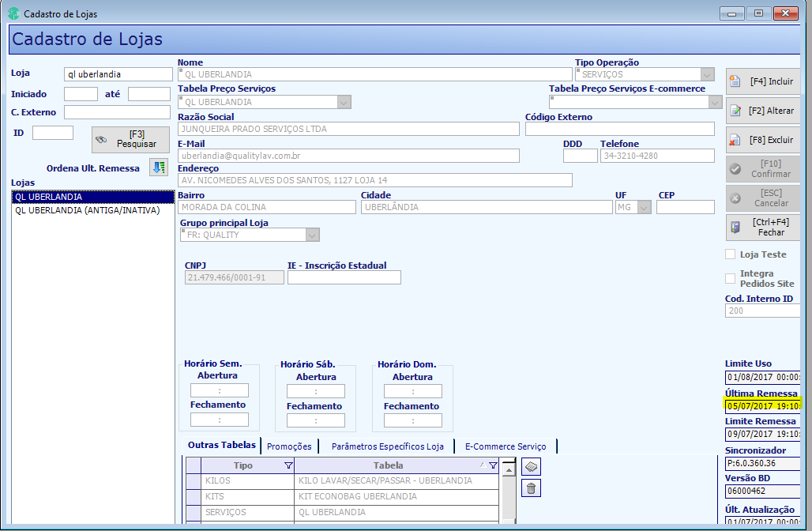Click the [F8] Excluir delete button

[763, 140]
